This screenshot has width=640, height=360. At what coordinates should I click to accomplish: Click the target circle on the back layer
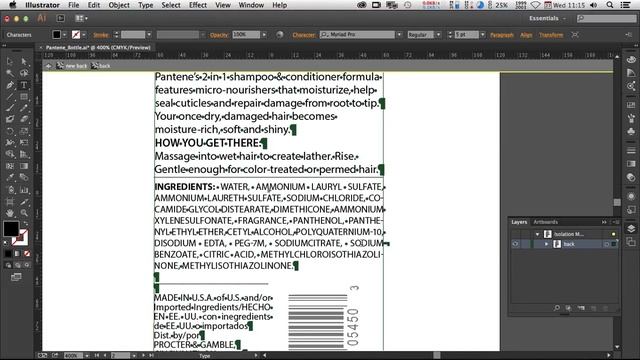pos(607,244)
